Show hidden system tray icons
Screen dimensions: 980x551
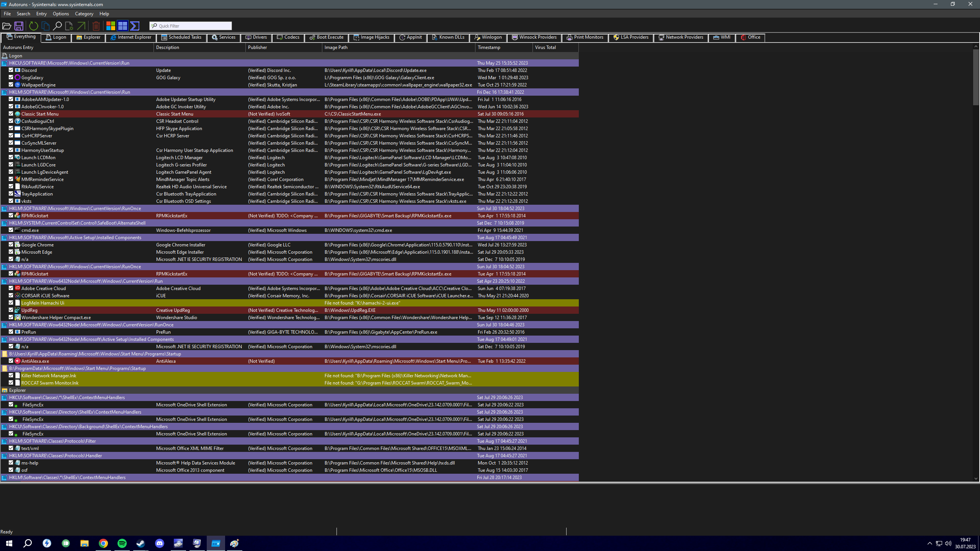click(929, 543)
